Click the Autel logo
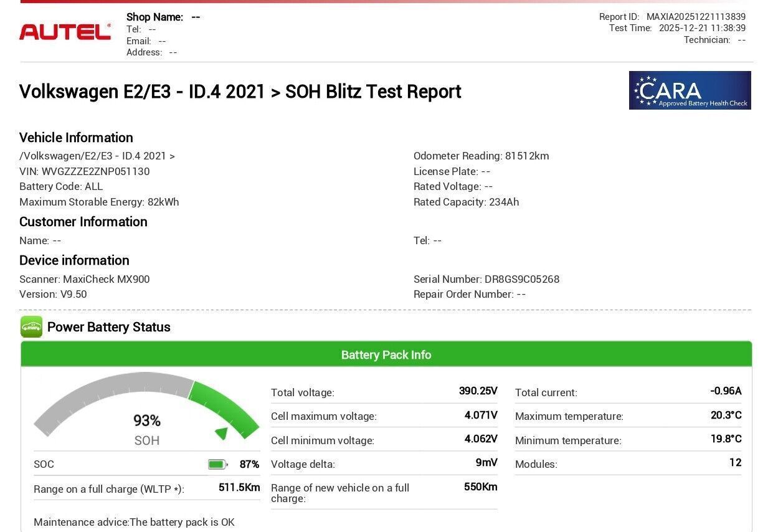Screen dimensions: 773x532 64,31
